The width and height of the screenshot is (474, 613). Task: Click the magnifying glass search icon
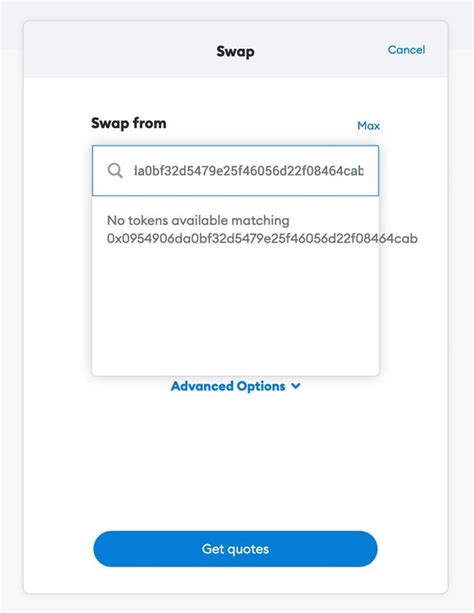point(115,170)
